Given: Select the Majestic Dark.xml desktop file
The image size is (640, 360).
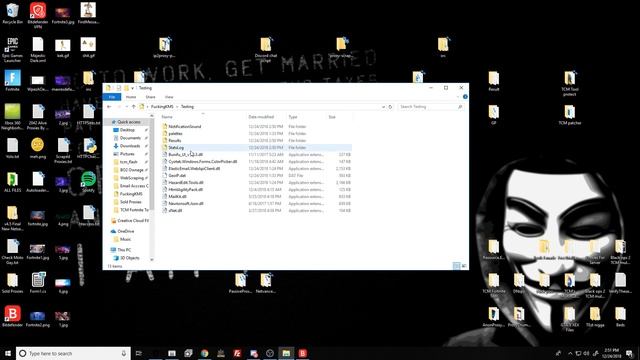Looking at the screenshot, I should (38, 49).
